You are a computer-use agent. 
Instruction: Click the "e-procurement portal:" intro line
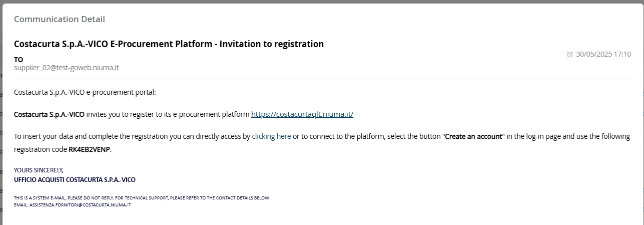pos(85,92)
